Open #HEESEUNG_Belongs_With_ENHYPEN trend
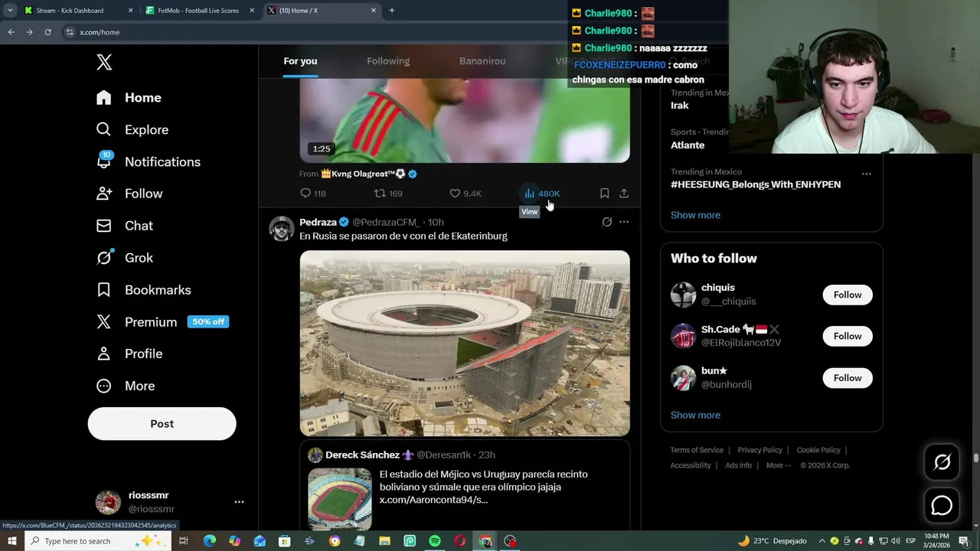 [x=756, y=184]
